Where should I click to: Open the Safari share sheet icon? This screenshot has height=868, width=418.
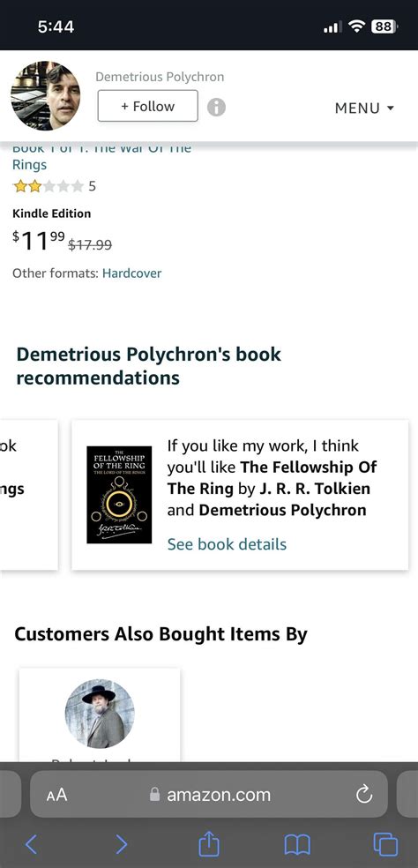209,843
